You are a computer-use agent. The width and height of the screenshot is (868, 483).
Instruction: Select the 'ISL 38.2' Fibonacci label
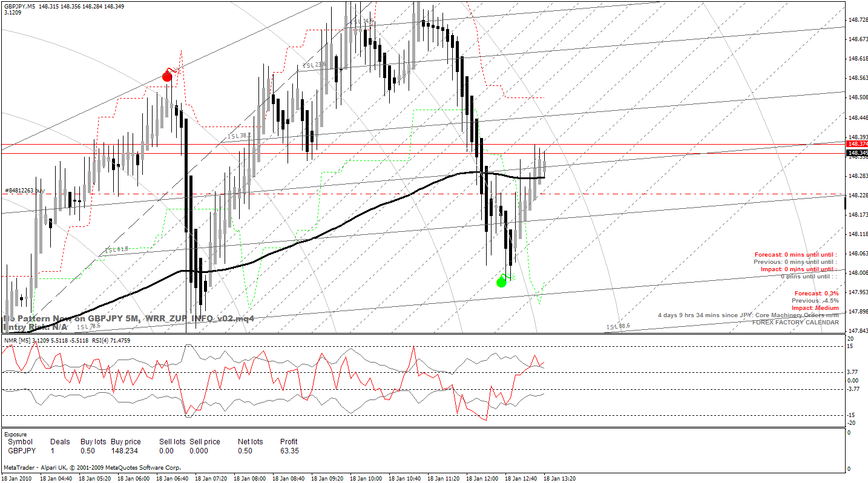tap(239, 137)
